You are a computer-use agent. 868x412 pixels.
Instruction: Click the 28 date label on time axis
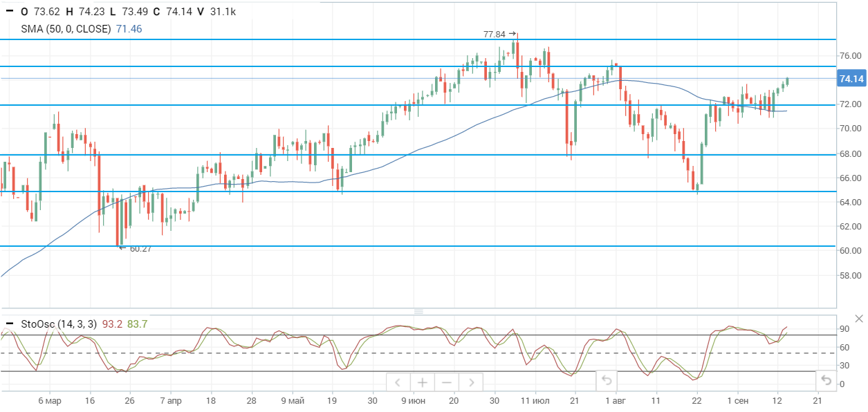coord(251,401)
